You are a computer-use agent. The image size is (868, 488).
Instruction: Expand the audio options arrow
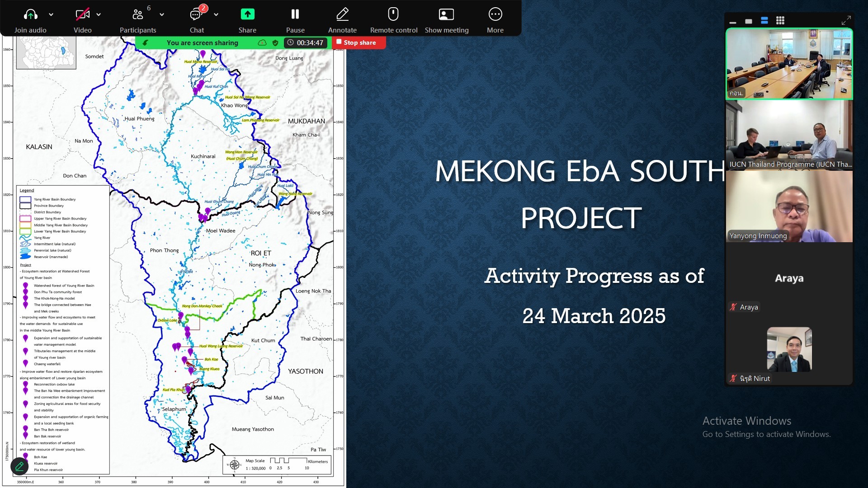click(x=51, y=14)
